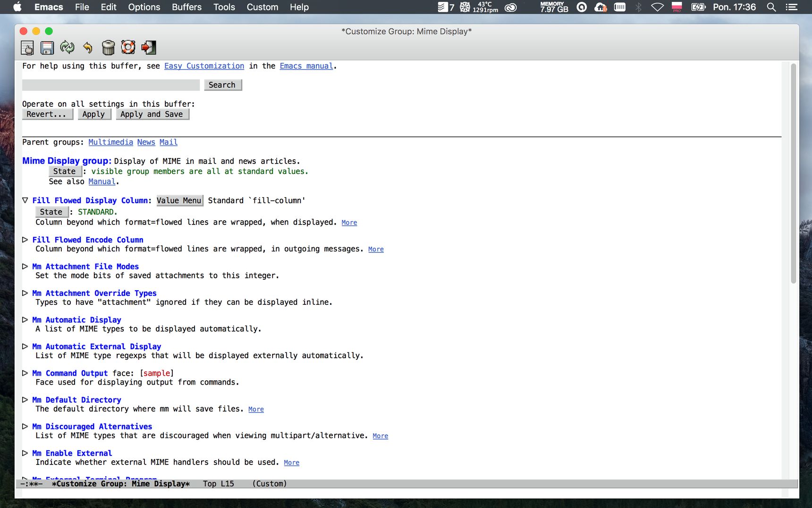Click the memory chip menu bar icon
Image resolution: width=812 pixels, height=508 pixels.
click(x=620, y=7)
